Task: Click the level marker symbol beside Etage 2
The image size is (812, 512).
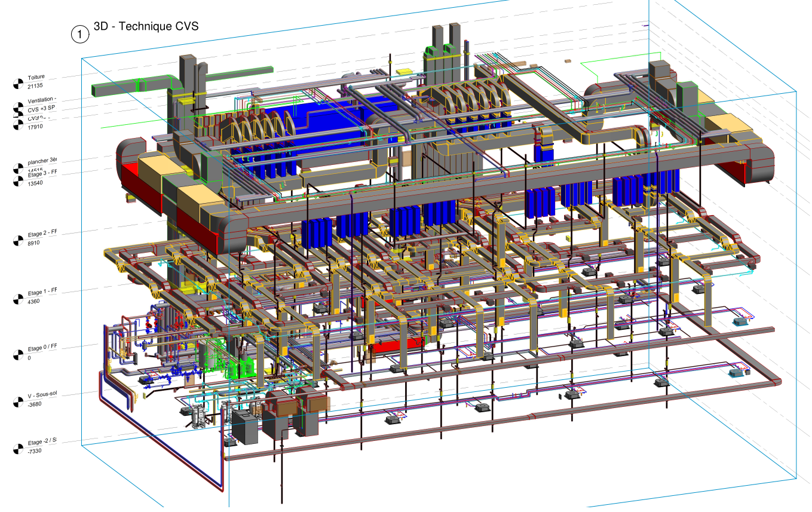Action: [x=17, y=240]
